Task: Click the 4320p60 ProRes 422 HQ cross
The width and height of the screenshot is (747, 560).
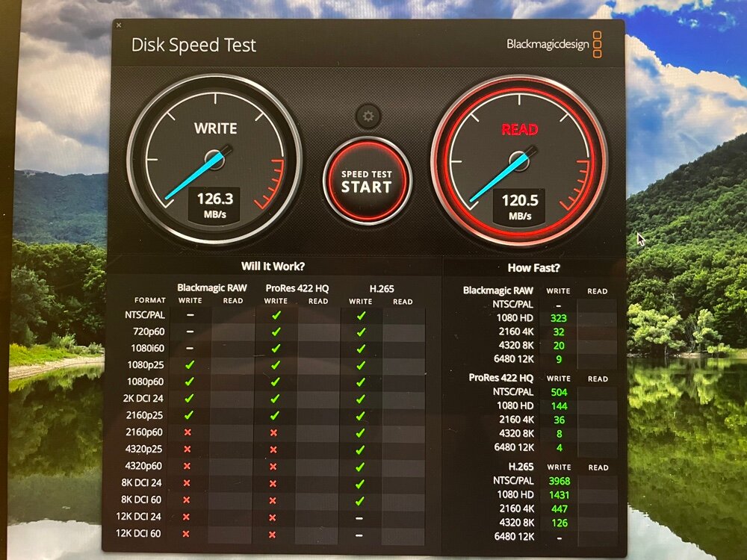Action: point(273,467)
